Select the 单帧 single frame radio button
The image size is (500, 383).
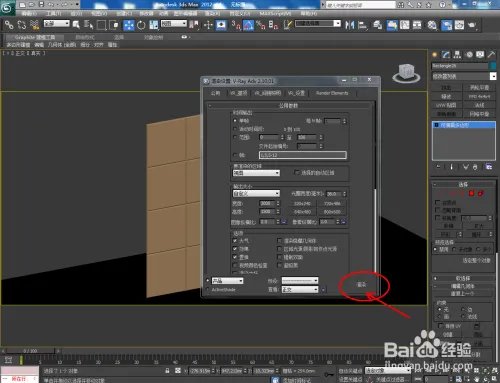pos(235,120)
